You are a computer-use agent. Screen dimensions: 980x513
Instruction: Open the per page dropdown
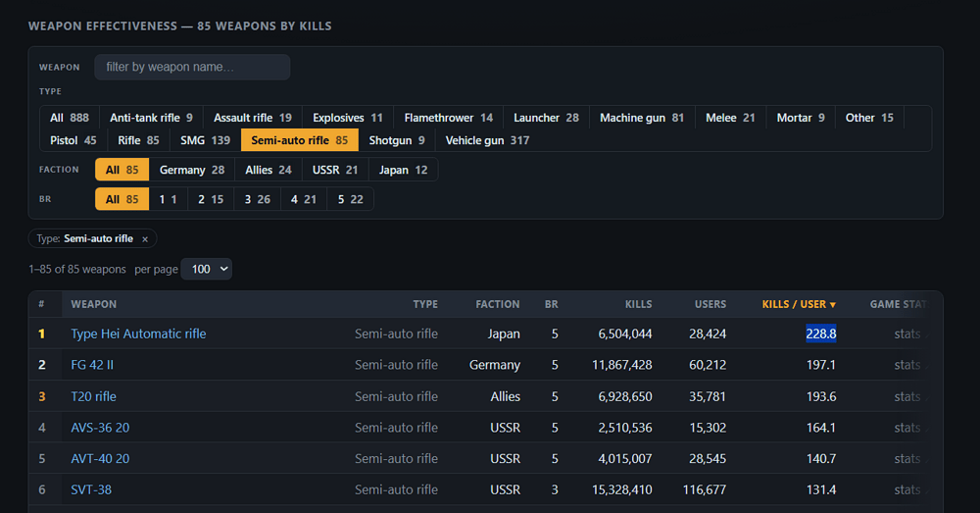tap(206, 269)
